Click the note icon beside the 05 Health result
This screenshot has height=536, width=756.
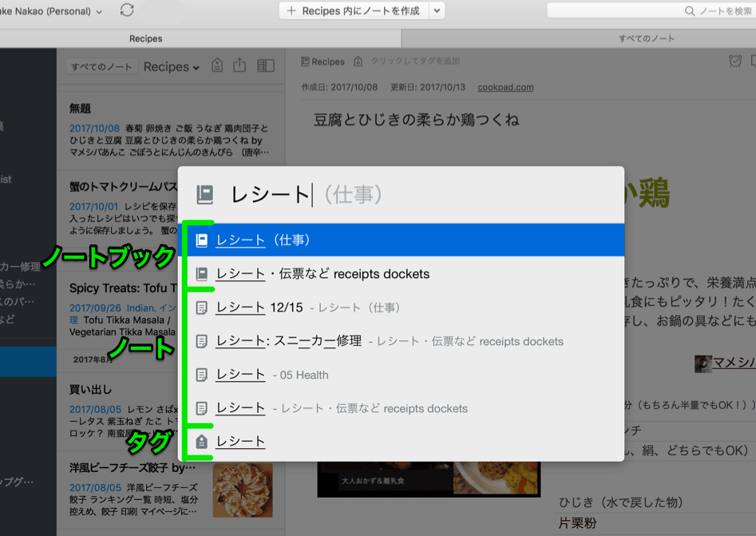tap(201, 375)
